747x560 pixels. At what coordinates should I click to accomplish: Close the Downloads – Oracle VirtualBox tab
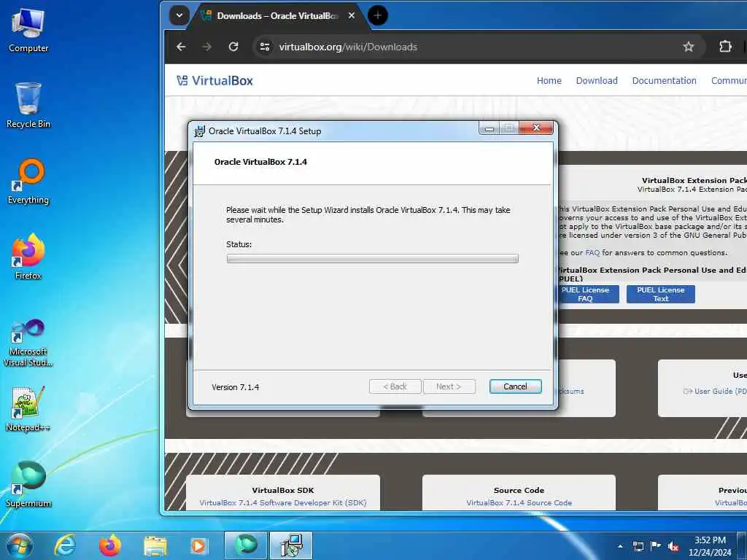pyautogui.click(x=352, y=16)
